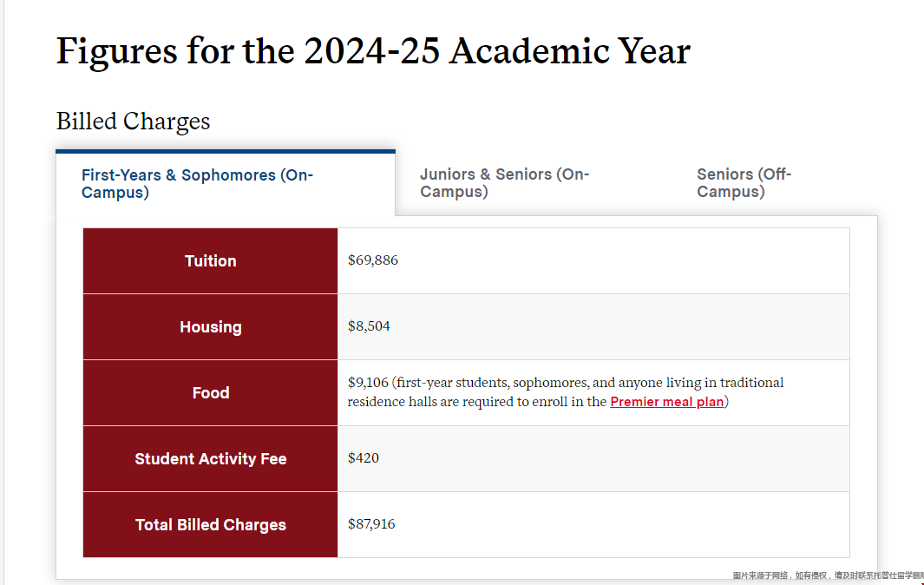Click the Food row header cell
The image size is (924, 585).
point(210,393)
